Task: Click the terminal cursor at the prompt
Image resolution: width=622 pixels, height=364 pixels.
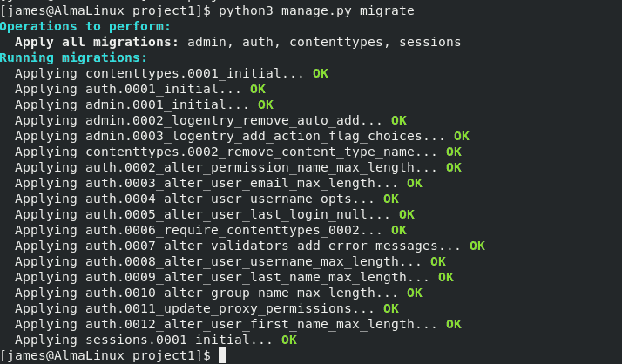Action: (222, 355)
